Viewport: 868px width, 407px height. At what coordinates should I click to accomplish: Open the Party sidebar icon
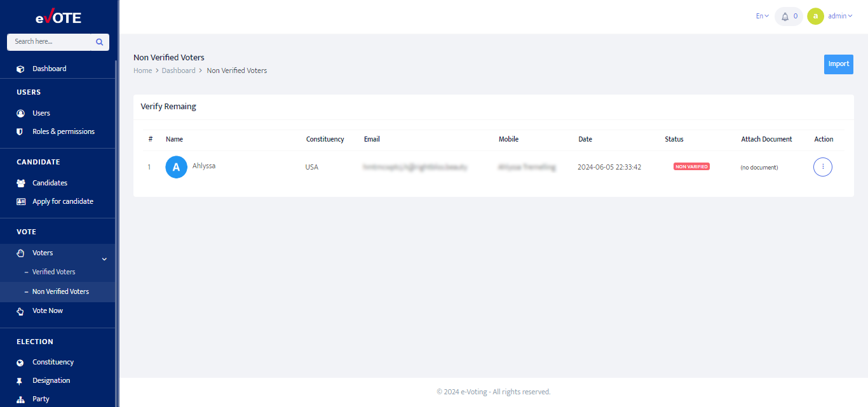pyautogui.click(x=20, y=398)
